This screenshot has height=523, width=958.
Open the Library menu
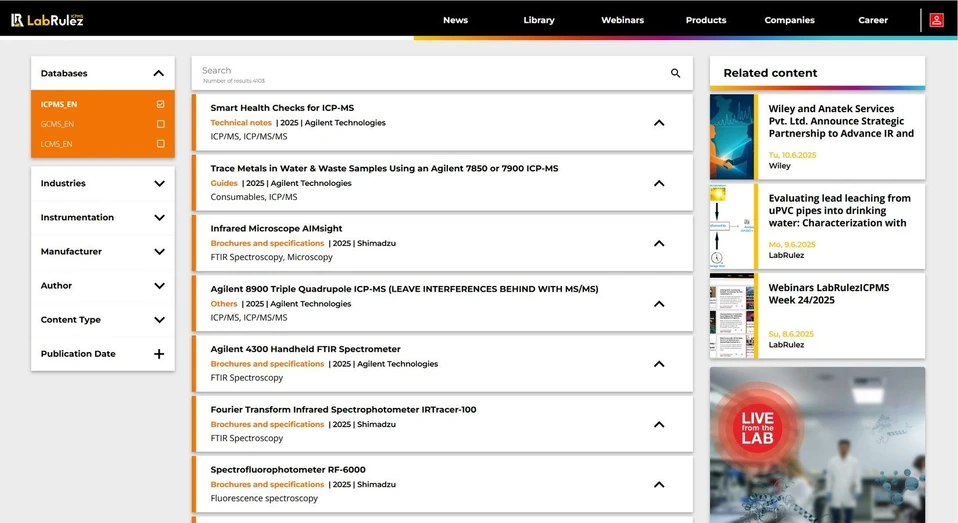pos(539,20)
